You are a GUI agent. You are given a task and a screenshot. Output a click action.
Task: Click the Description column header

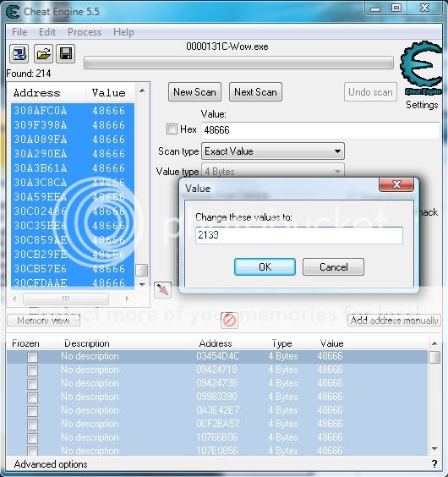(x=87, y=343)
